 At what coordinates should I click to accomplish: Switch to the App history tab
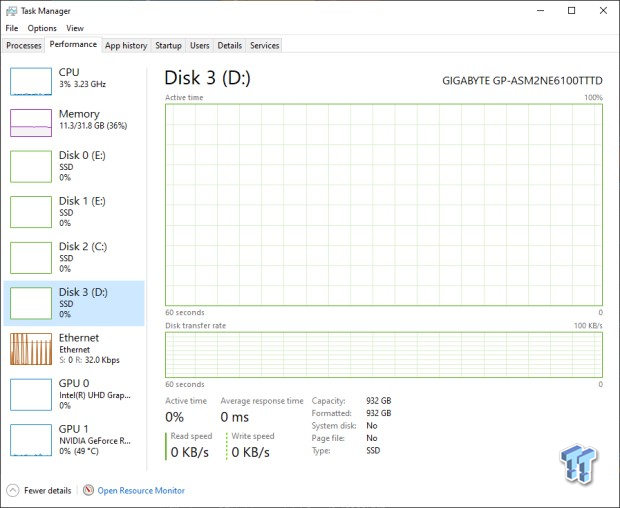[126, 45]
